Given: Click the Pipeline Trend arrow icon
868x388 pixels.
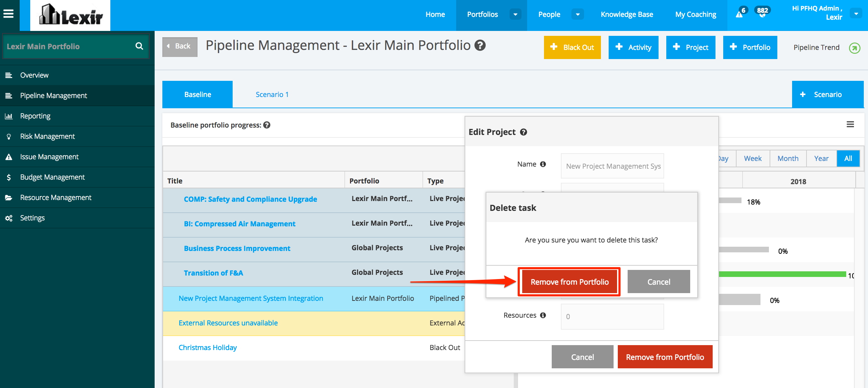Looking at the screenshot, I should 854,48.
